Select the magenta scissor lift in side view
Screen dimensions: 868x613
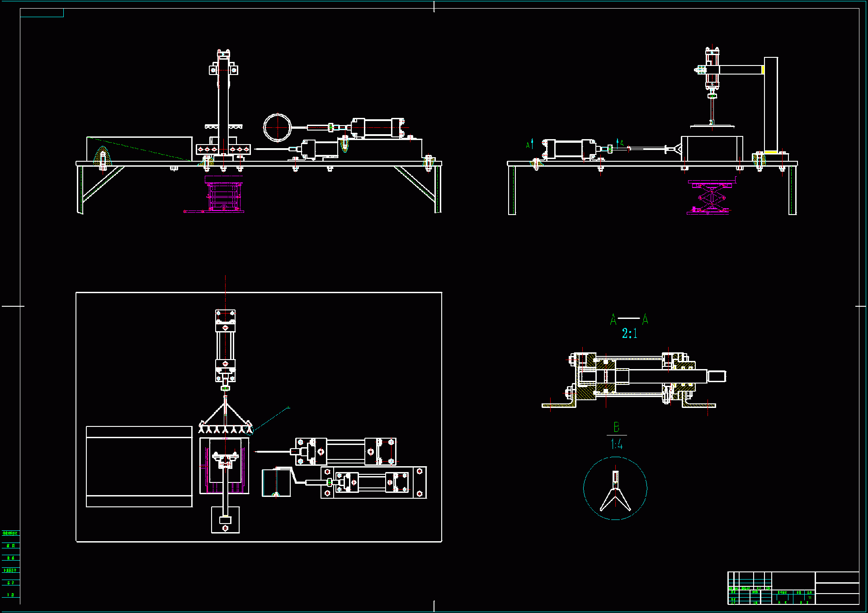click(711, 197)
